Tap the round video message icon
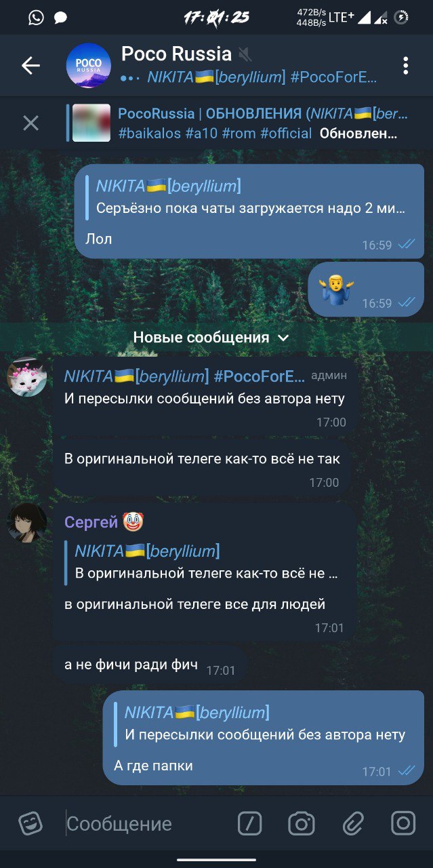433x868 pixels. point(403,824)
